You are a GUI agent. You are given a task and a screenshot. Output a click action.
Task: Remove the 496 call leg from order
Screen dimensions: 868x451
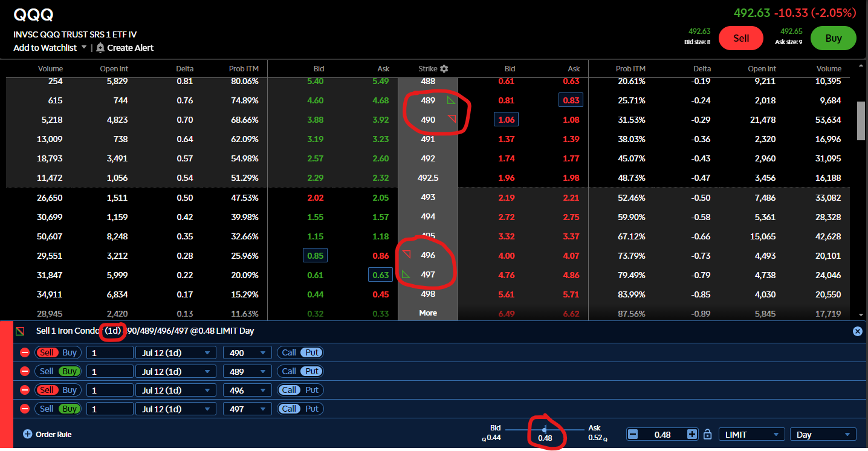(x=25, y=390)
